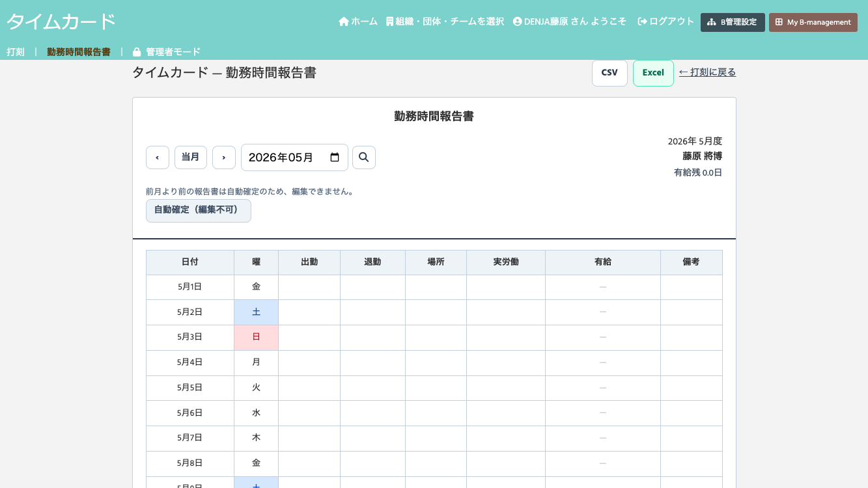Click the 木 weekday cell for 5月7日
Viewport: 868px width, 488px height.
point(257,439)
